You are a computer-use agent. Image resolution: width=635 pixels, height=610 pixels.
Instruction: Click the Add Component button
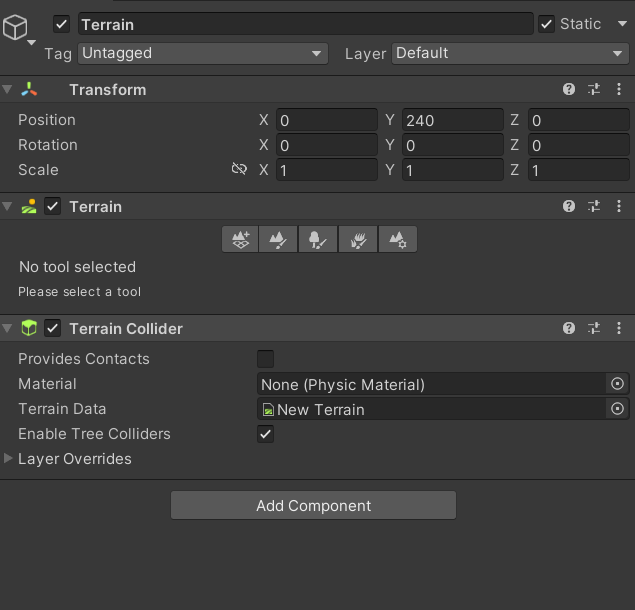313,505
